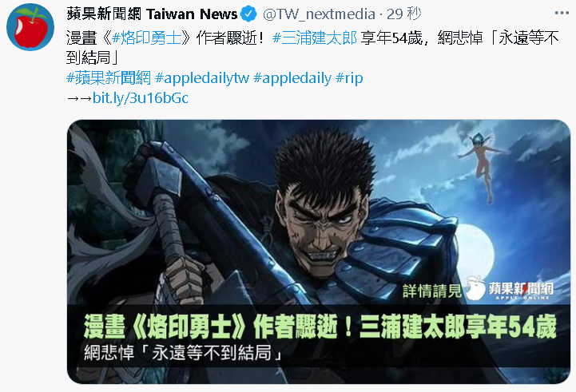Click the #appledailytw hashtag

(202, 77)
